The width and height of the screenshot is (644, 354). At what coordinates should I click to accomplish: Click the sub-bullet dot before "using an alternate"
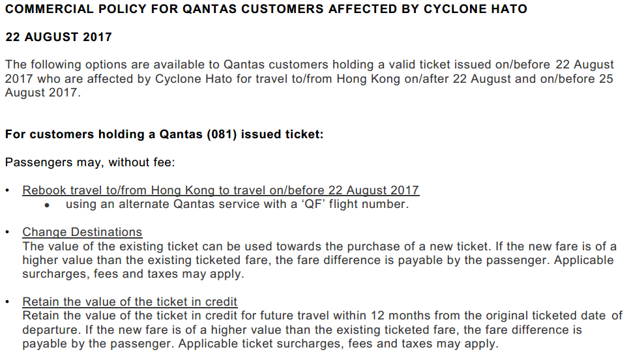pos(47,205)
